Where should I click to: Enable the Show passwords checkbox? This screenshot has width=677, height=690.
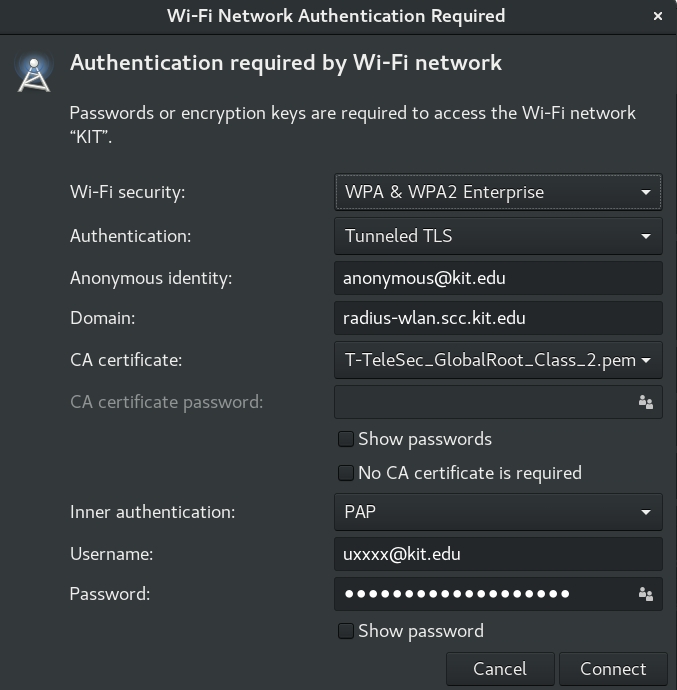point(346,439)
